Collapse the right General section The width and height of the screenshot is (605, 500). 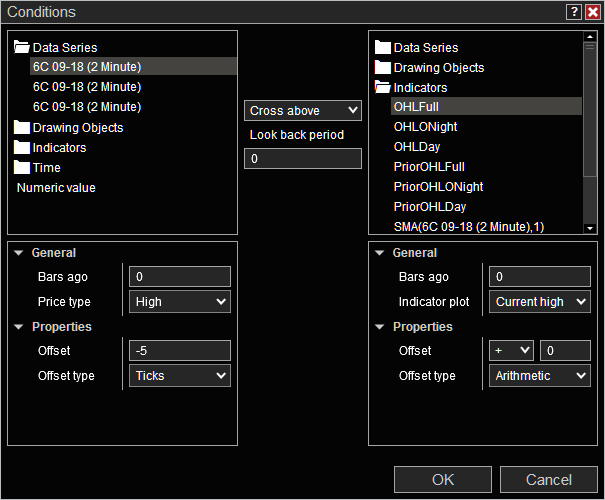tap(380, 253)
